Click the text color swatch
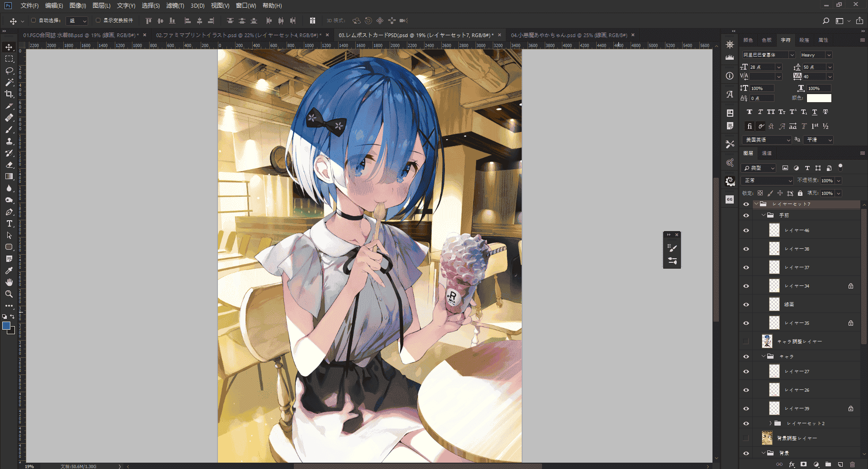The width and height of the screenshot is (868, 469). (819, 98)
